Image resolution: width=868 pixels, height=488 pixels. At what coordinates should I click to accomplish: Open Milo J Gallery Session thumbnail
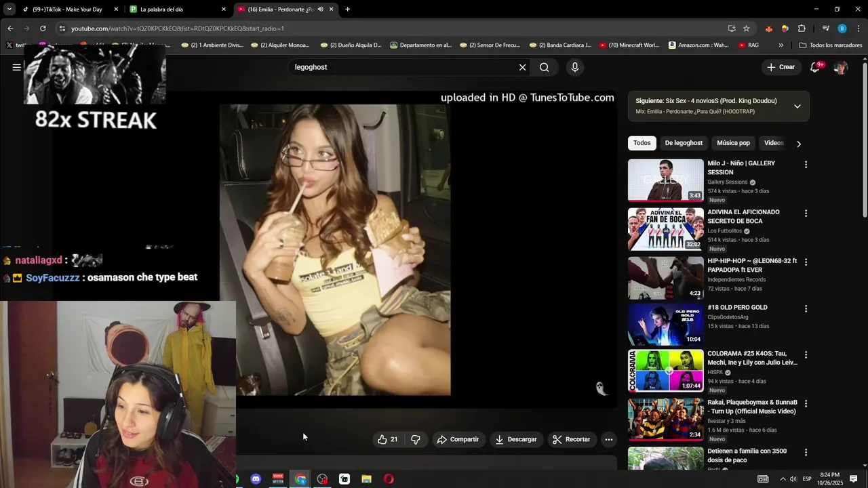(x=666, y=180)
